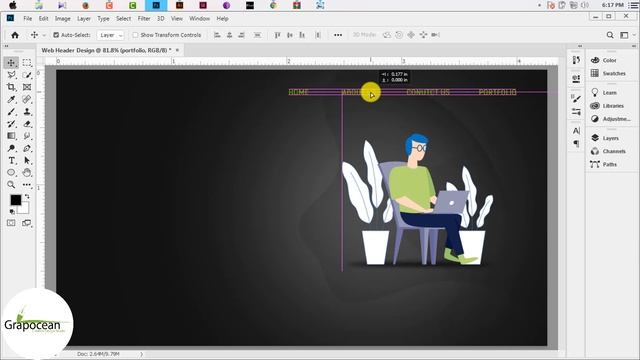This screenshot has width=640, height=360.
Task: Open the Swatches panel
Action: (x=608, y=73)
